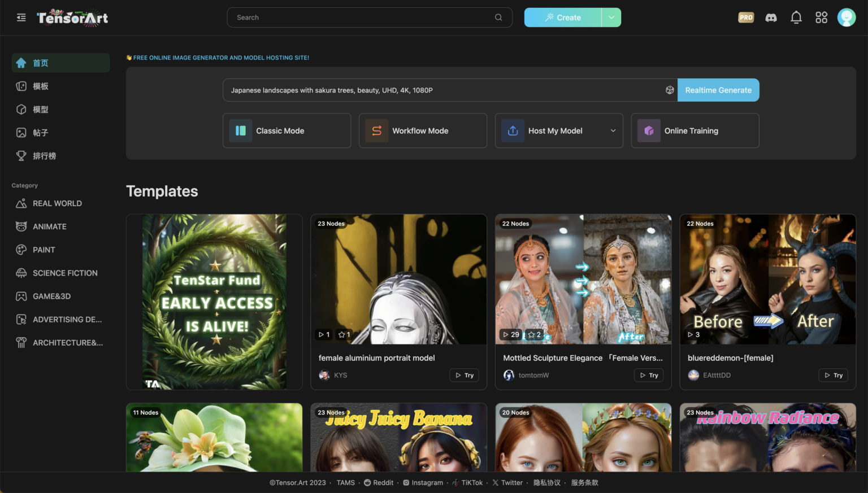Select REAL WORLD category

(x=57, y=203)
